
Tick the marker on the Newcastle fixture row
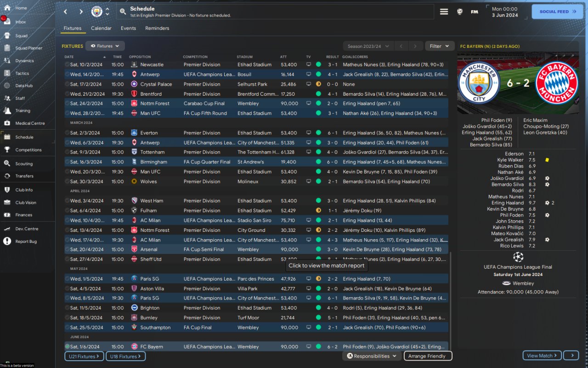tap(67, 65)
